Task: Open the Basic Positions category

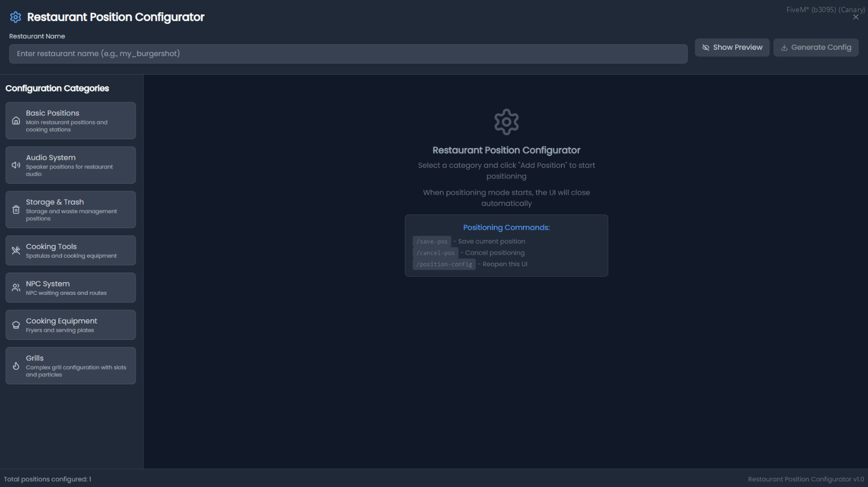Action: pyautogui.click(x=70, y=121)
